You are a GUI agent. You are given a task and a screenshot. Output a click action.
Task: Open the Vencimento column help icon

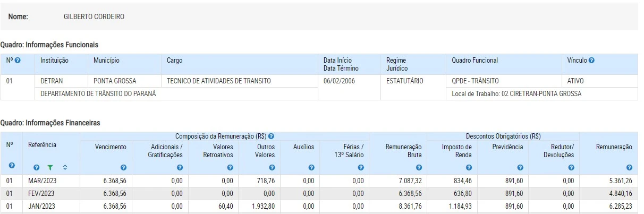tap(123, 168)
